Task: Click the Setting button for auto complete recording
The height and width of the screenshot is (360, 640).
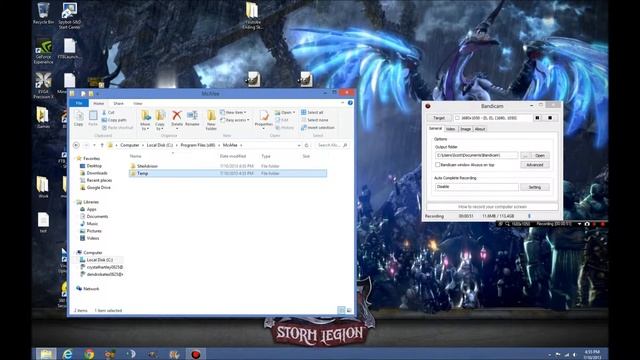Action: coord(535,187)
